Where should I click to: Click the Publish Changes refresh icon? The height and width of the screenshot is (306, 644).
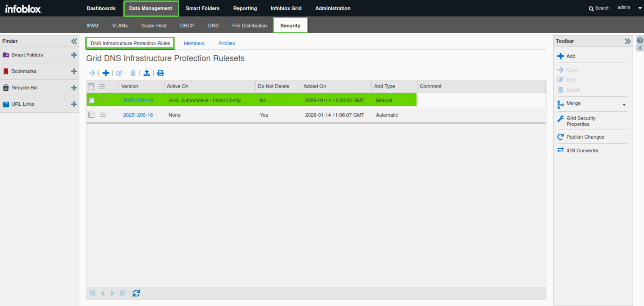coord(560,137)
